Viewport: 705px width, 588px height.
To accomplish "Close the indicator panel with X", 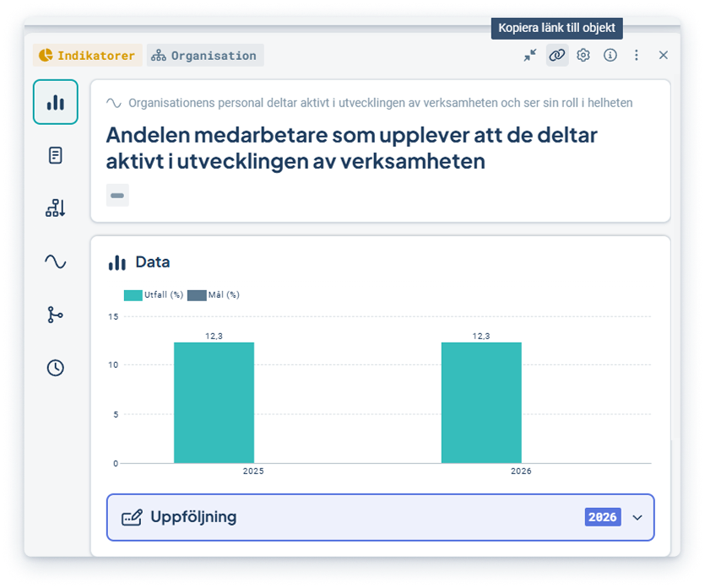I will tap(663, 55).
